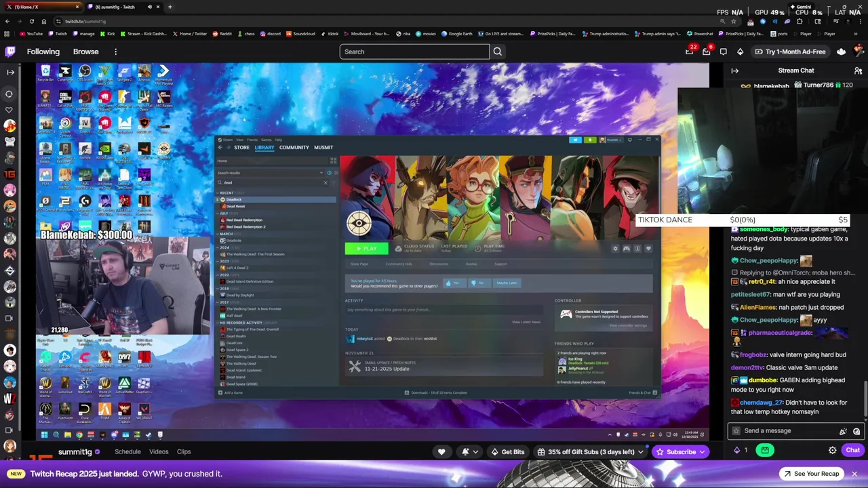Click the summit1g channel name link

[75, 452]
